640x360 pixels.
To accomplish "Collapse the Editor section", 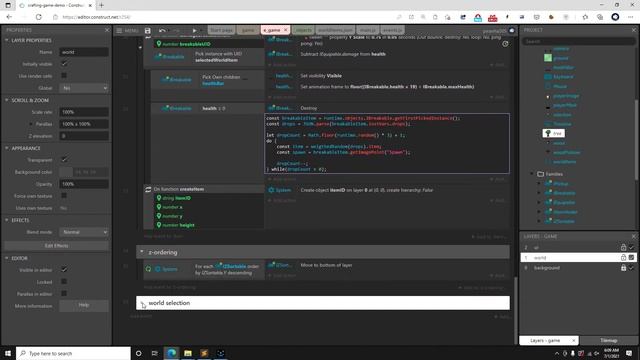I will [7, 258].
